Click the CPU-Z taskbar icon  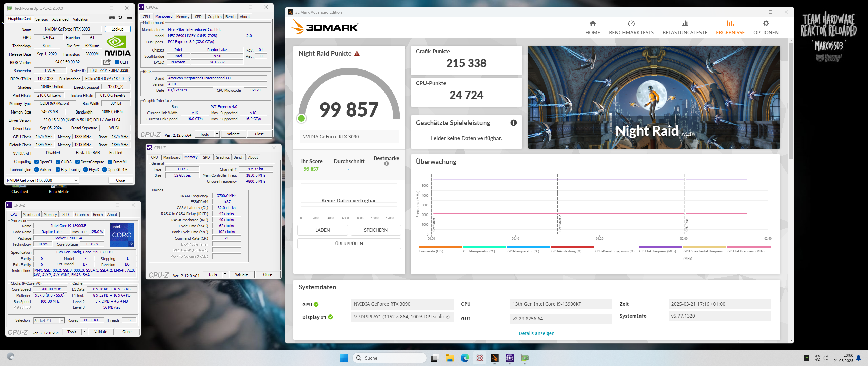[x=509, y=358]
